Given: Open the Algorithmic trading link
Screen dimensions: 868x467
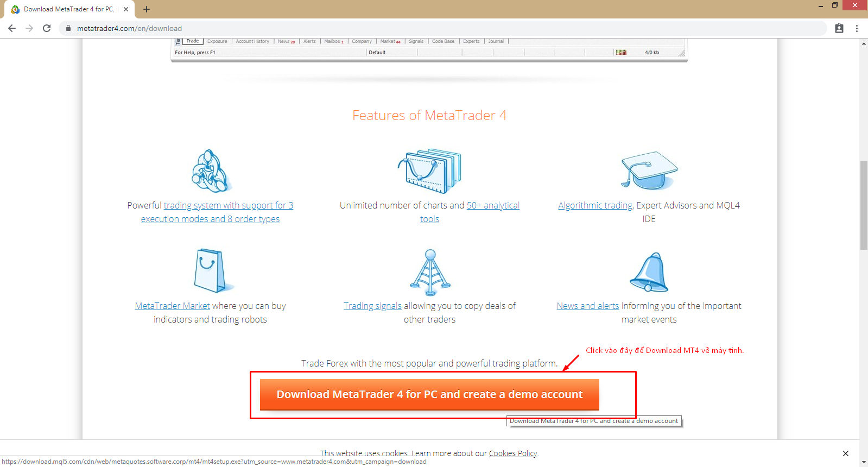Looking at the screenshot, I should [x=595, y=206].
